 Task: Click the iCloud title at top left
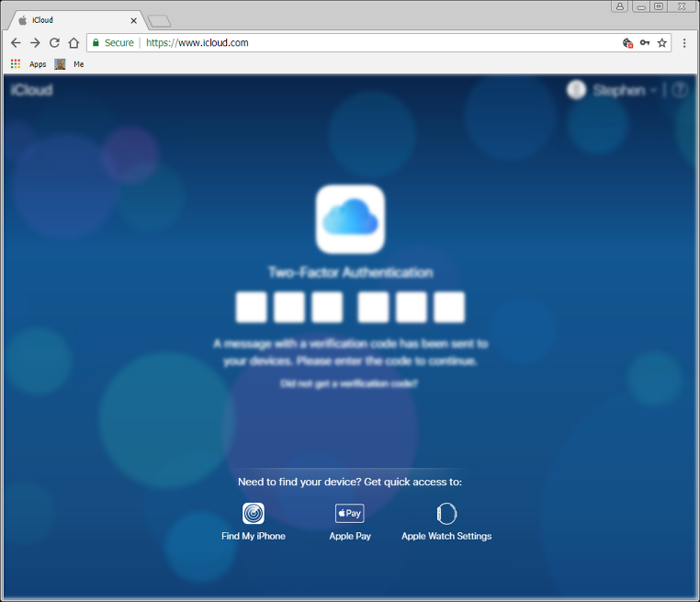click(x=32, y=90)
